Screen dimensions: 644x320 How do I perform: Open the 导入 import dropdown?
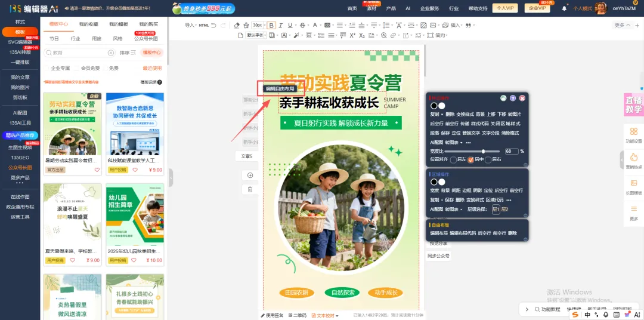pyautogui.click(x=190, y=26)
